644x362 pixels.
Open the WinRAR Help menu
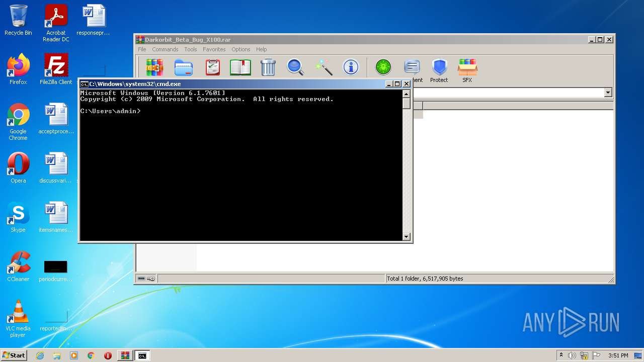pos(261,49)
